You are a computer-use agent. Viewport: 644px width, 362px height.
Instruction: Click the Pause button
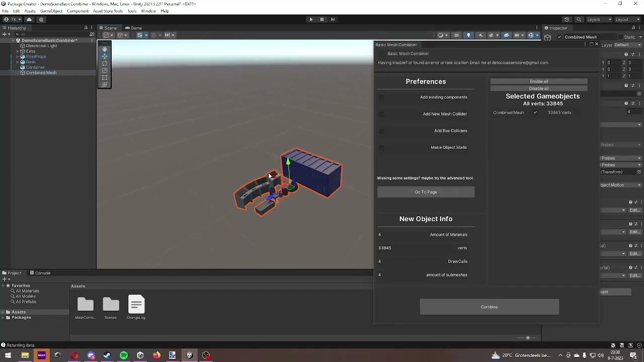point(321,19)
